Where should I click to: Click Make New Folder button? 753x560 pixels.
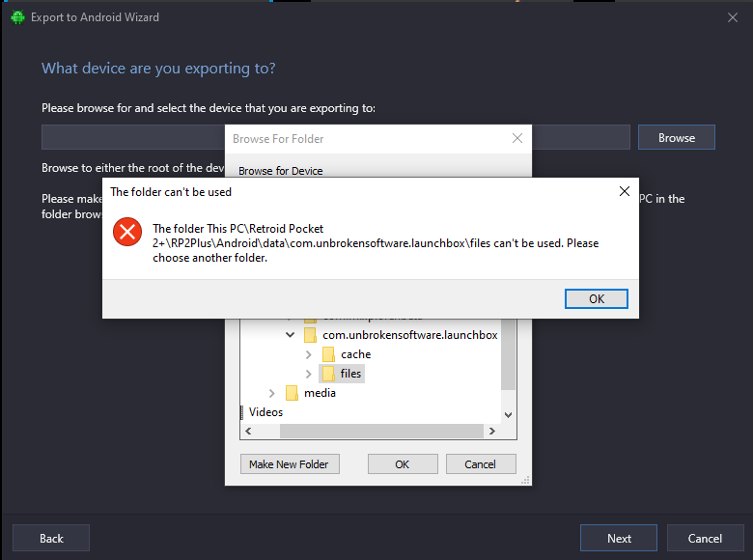pyautogui.click(x=290, y=464)
